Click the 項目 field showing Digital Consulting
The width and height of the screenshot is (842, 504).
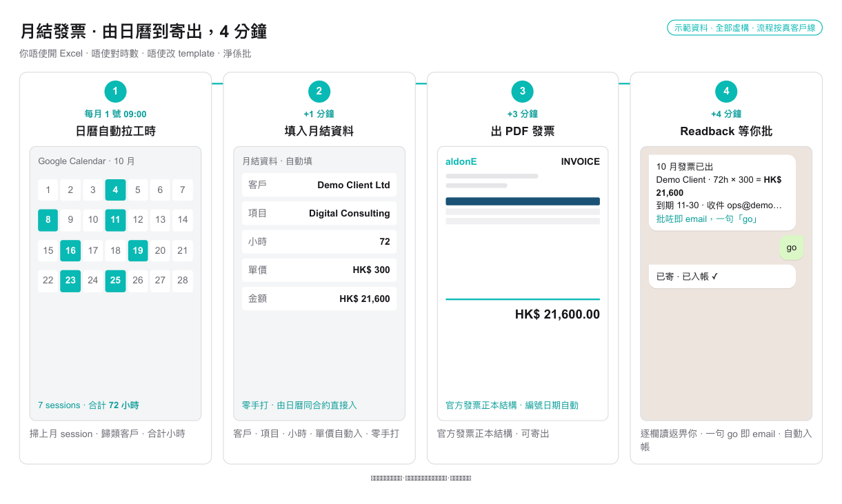(319, 213)
